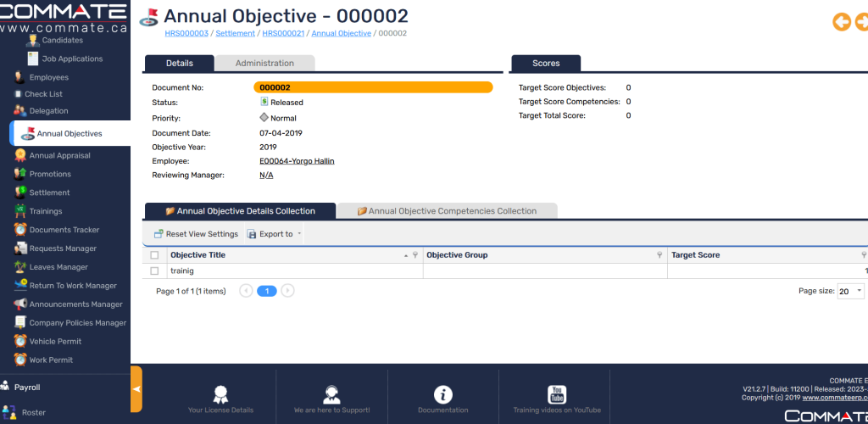Select the Scores tab
Screen dimensions: 868x424
(546, 63)
